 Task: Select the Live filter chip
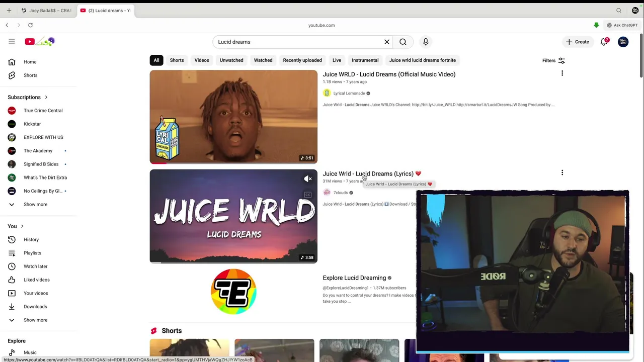click(x=337, y=60)
